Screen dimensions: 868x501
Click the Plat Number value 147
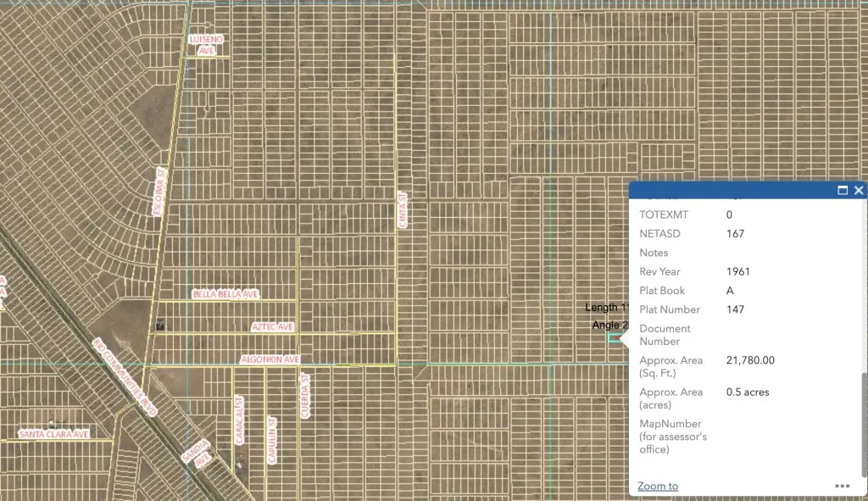tap(735, 309)
